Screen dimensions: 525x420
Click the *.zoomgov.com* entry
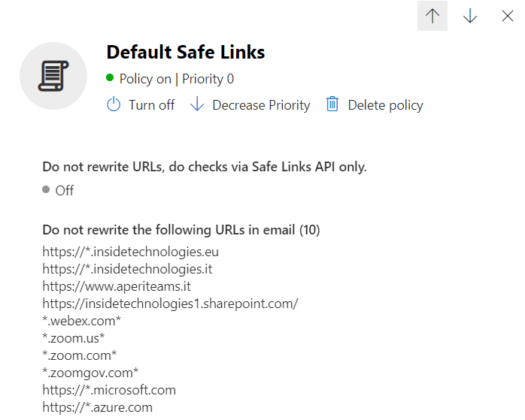click(x=90, y=373)
